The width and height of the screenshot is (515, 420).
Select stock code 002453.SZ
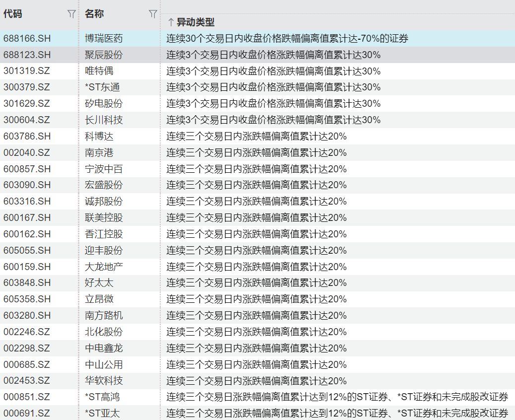(x=27, y=381)
